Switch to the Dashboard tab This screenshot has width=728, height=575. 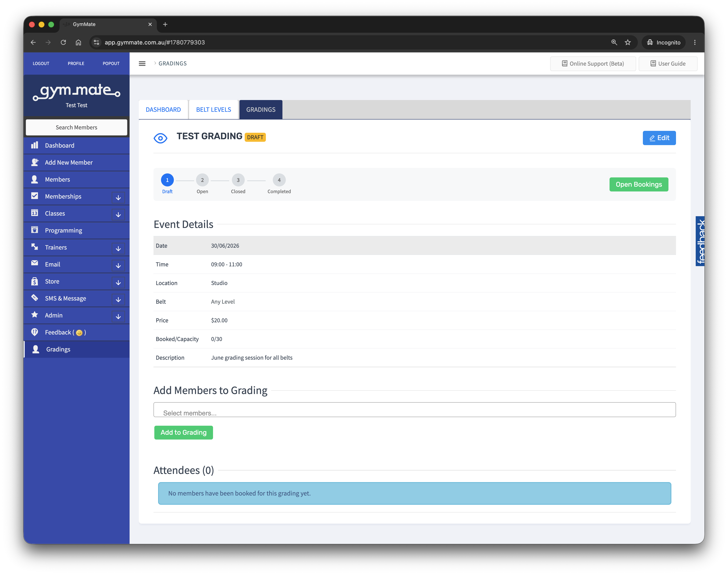point(163,109)
